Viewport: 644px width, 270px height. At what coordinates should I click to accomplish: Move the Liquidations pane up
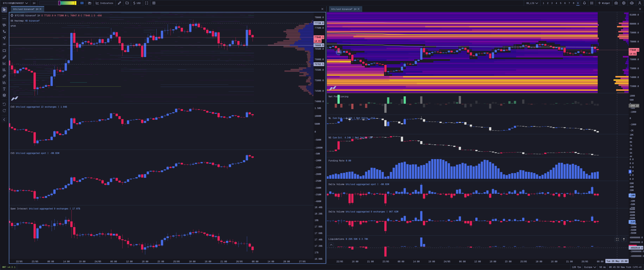point(624,239)
